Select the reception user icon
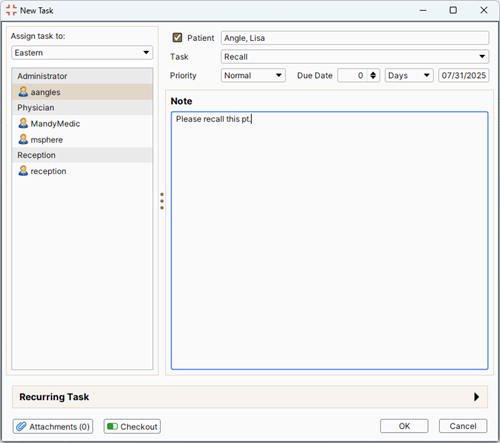 pyautogui.click(x=23, y=171)
